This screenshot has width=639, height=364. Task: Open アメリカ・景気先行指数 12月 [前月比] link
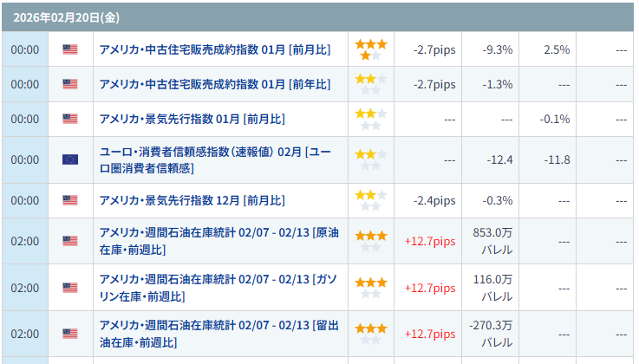click(192, 200)
